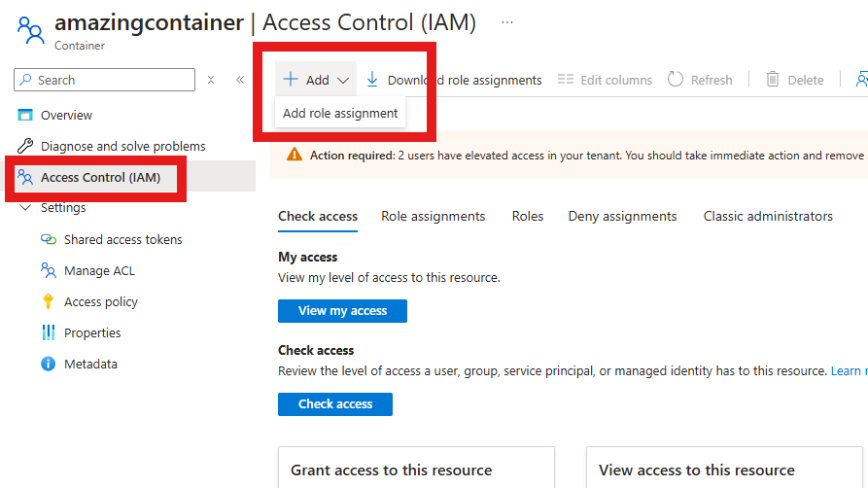Viewport: 868px width, 488px height.
Task: Click the Edit columns icon
Action: pyautogui.click(x=565, y=79)
